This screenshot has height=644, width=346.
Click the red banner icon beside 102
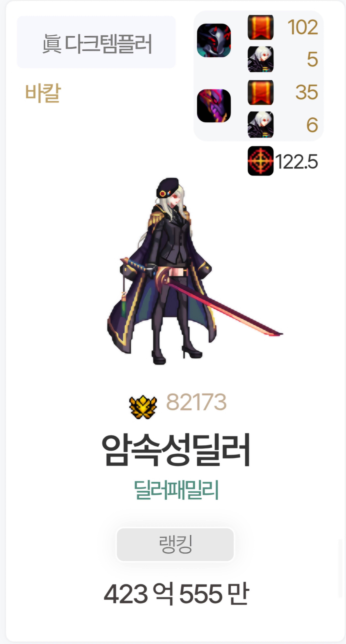click(260, 27)
